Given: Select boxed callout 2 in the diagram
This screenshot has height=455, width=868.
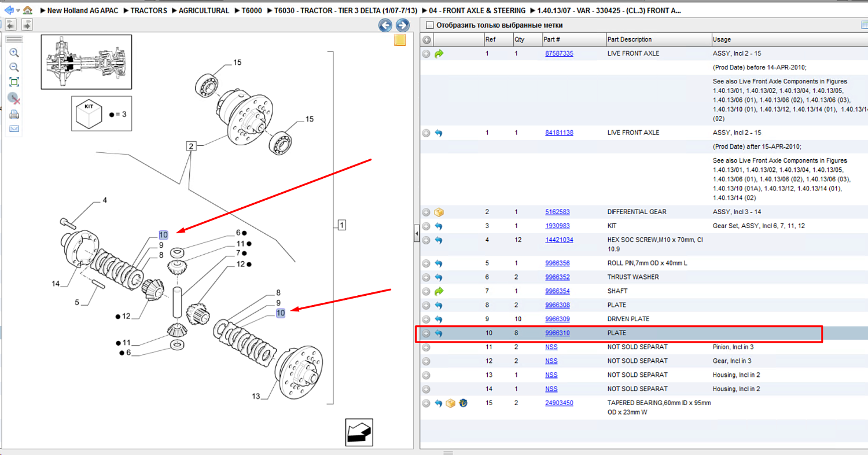Looking at the screenshot, I should 191,146.
